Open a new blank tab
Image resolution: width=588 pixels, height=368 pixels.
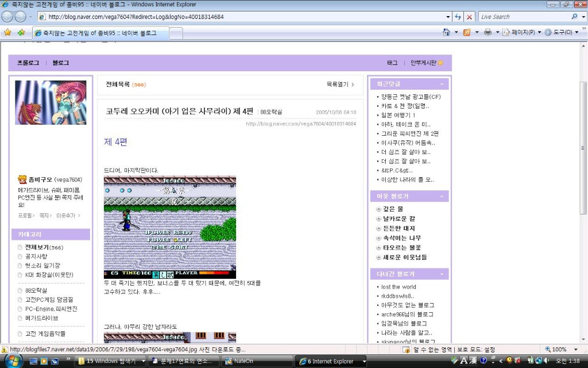pos(176,33)
